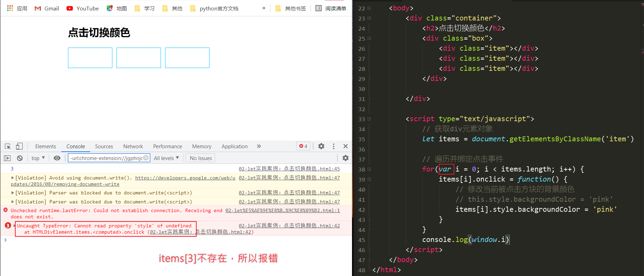Focus the console filter input field
This screenshot has height=276, width=644.
point(109,158)
